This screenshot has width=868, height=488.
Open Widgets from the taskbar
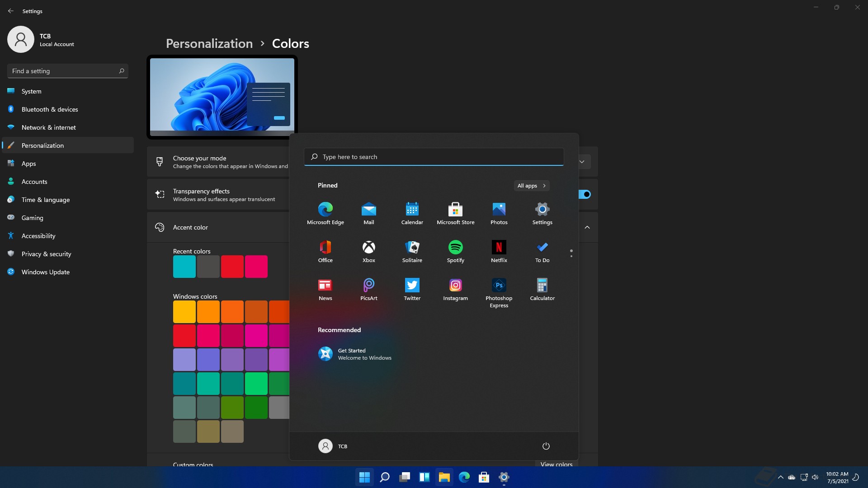pos(425,477)
